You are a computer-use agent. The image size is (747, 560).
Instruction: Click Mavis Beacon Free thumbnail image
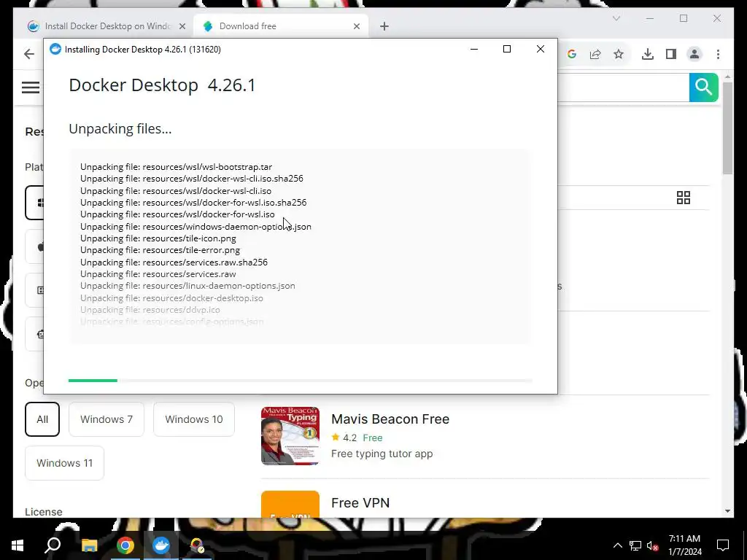pyautogui.click(x=290, y=436)
